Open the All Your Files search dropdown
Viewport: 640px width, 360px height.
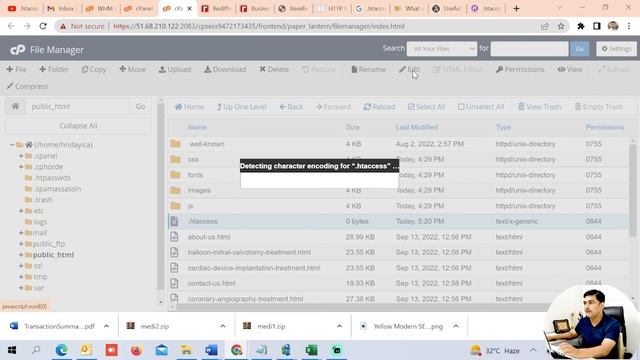point(442,49)
